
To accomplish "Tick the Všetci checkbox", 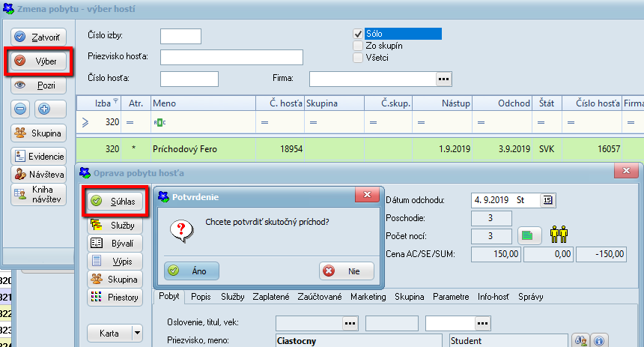I will point(358,58).
